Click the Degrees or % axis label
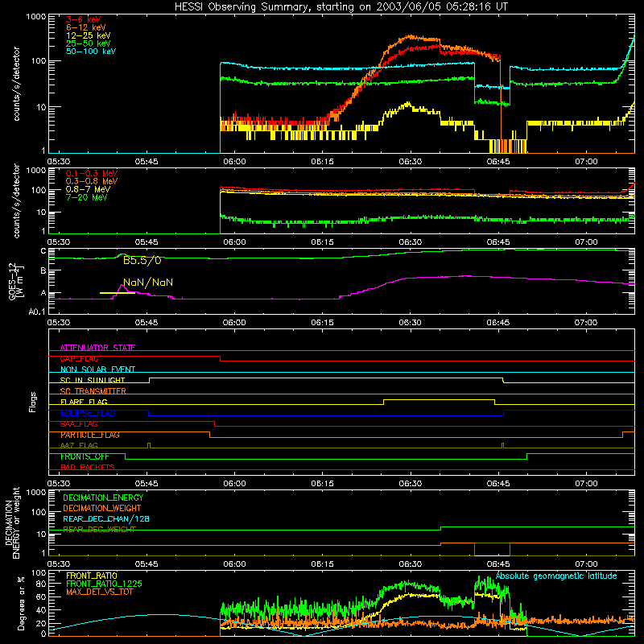Image resolution: width=644 pixels, height=644 pixels. 21,603
